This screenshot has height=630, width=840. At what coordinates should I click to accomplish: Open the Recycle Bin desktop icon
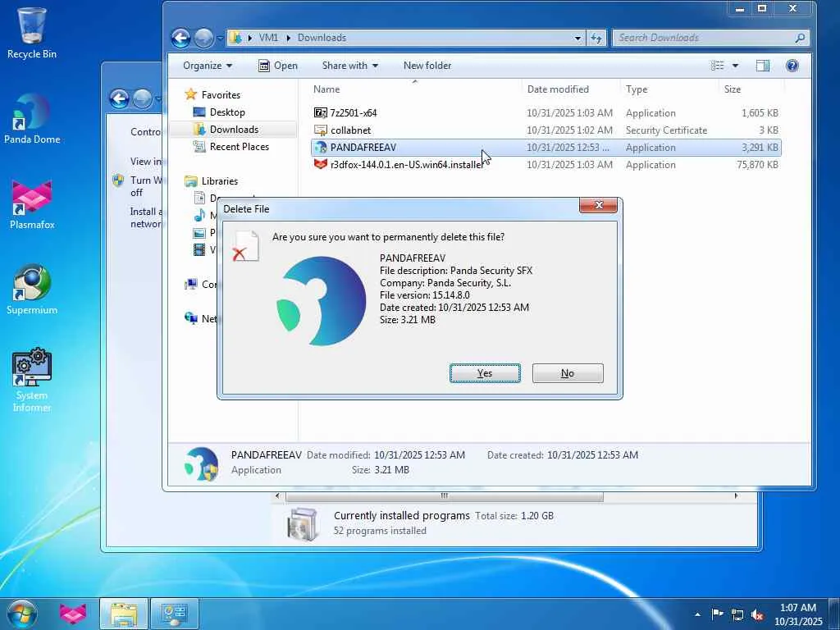pos(32,33)
